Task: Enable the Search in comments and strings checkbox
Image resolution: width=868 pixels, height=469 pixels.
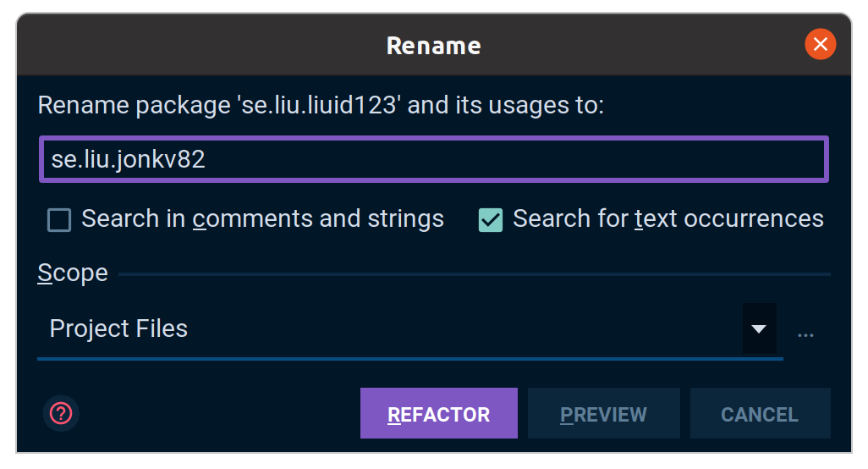Action: 59,220
